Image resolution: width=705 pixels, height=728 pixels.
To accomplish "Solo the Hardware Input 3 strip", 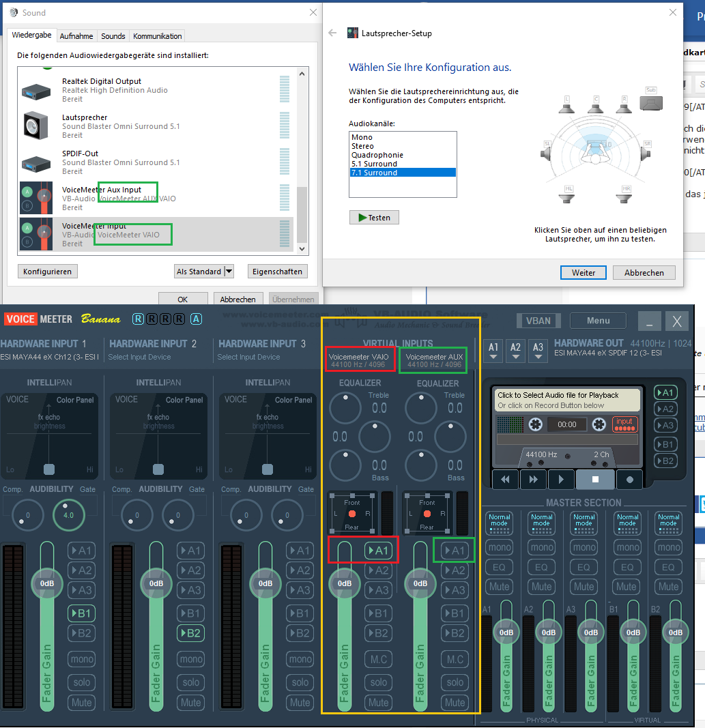I will (x=300, y=682).
